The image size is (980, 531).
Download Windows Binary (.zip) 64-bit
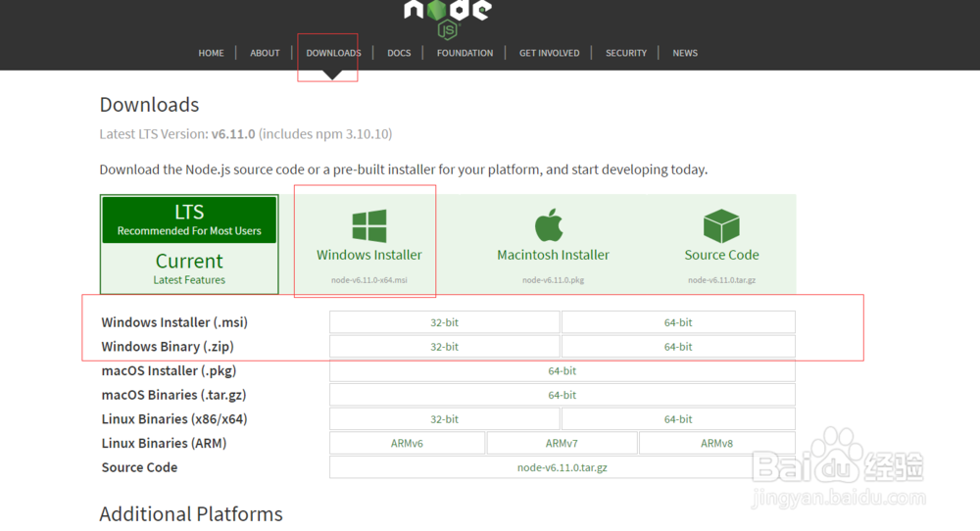678,347
